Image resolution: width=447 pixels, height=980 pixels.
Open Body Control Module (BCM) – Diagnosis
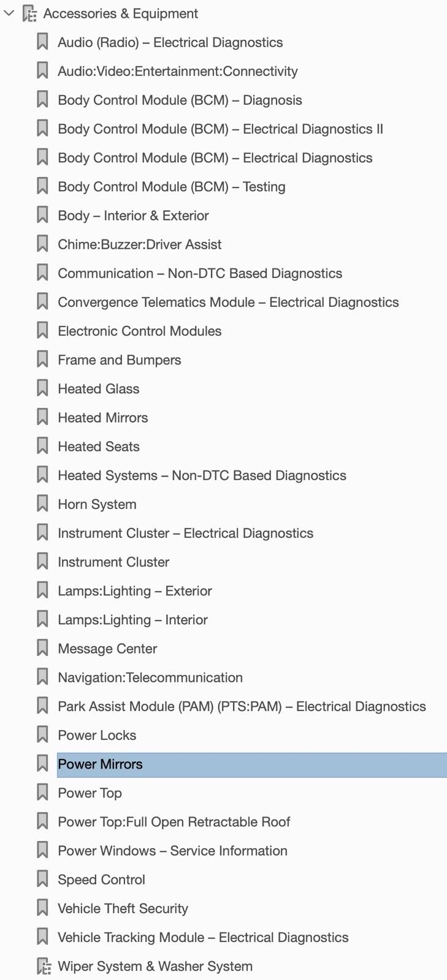point(180,100)
